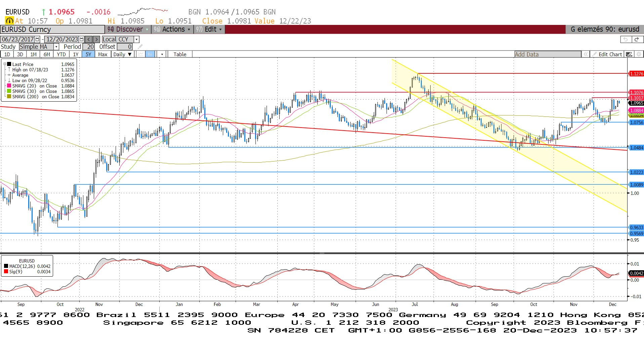The height and width of the screenshot is (349, 644).
Task: Click the 1.0756 blue price level label
Action: [x=636, y=123]
